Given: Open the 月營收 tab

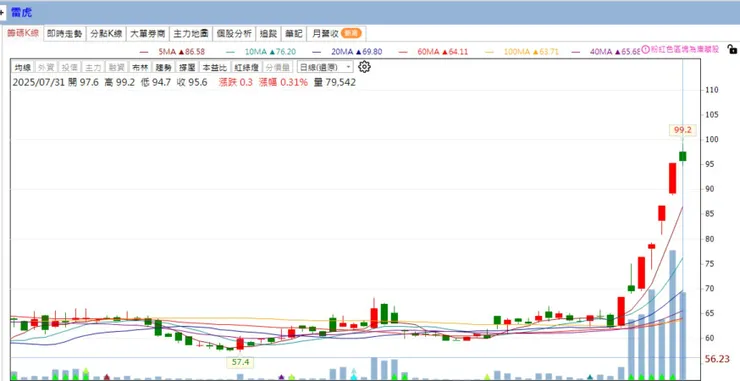Looking at the screenshot, I should coord(336,34).
